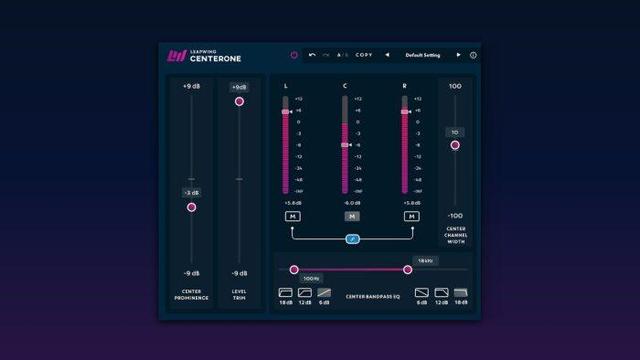The width and height of the screenshot is (640, 360).
Task: Click the high-cut frequency handle on bandpass
Action: pyautogui.click(x=407, y=269)
